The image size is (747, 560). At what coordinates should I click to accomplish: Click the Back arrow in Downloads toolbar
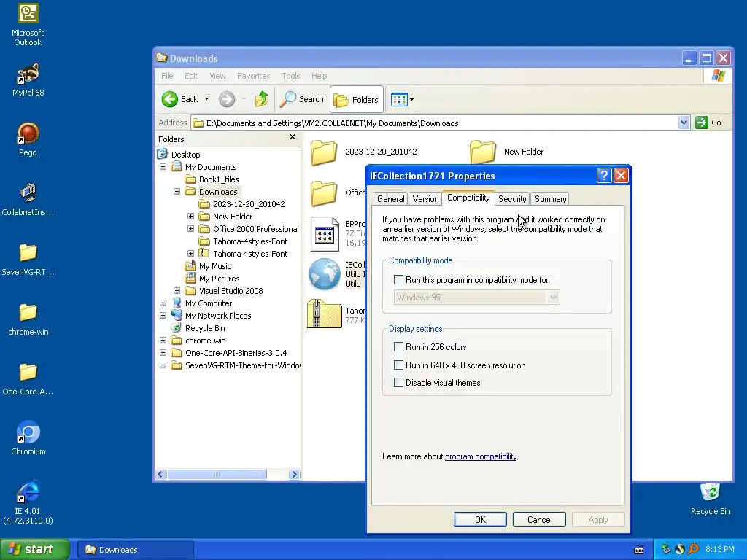179,99
